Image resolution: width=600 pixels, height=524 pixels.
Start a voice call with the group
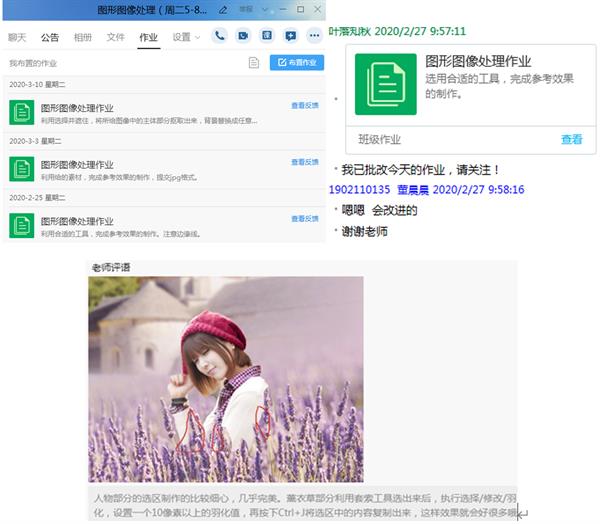coord(219,36)
